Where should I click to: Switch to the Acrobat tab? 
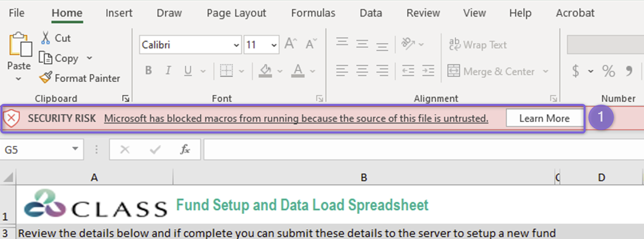click(x=575, y=13)
